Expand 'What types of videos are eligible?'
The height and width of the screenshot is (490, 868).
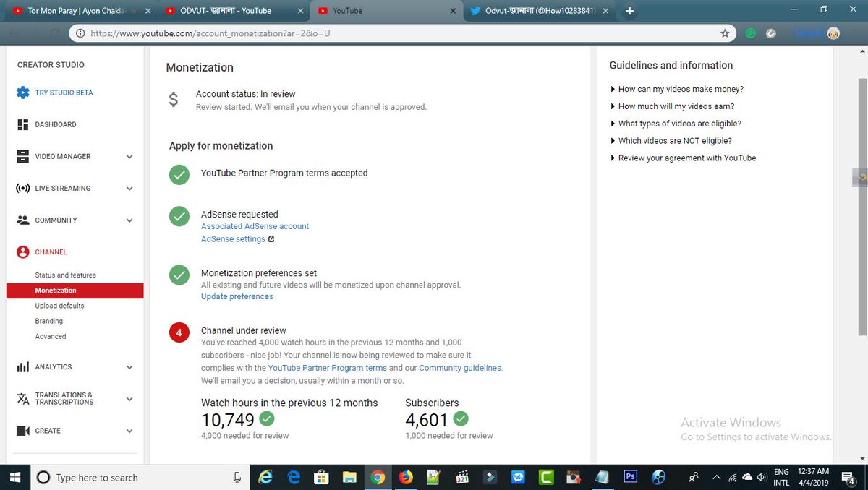point(676,124)
